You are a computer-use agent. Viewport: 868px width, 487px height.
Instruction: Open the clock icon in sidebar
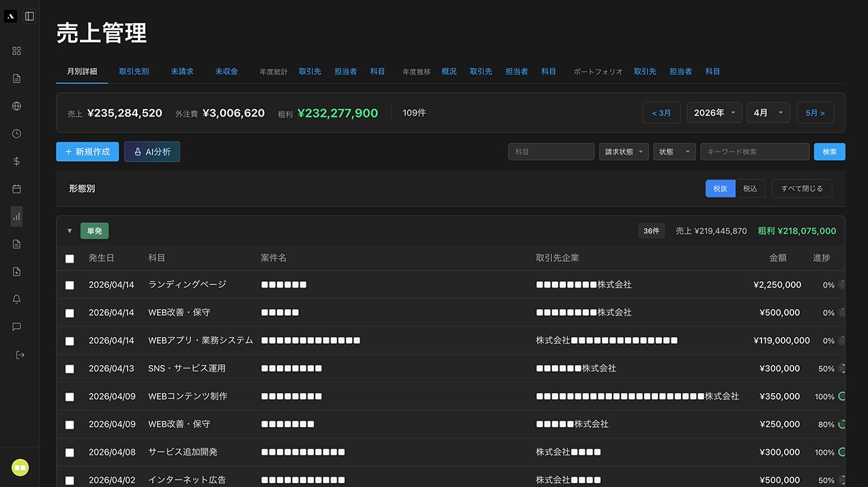tap(17, 134)
